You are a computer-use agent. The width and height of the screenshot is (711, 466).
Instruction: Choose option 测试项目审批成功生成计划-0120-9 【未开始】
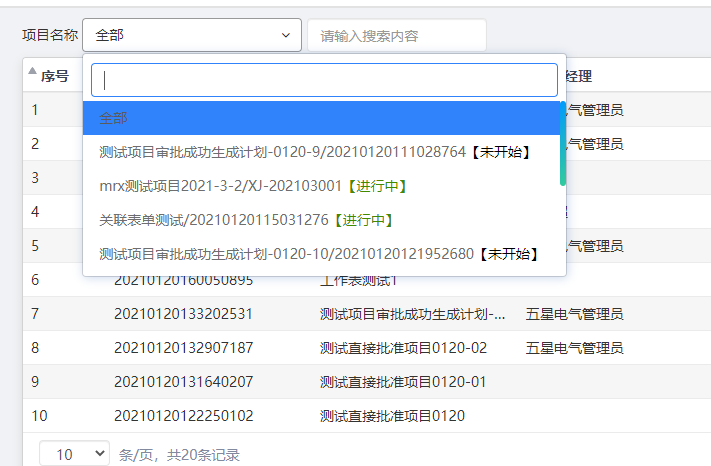[321, 152]
